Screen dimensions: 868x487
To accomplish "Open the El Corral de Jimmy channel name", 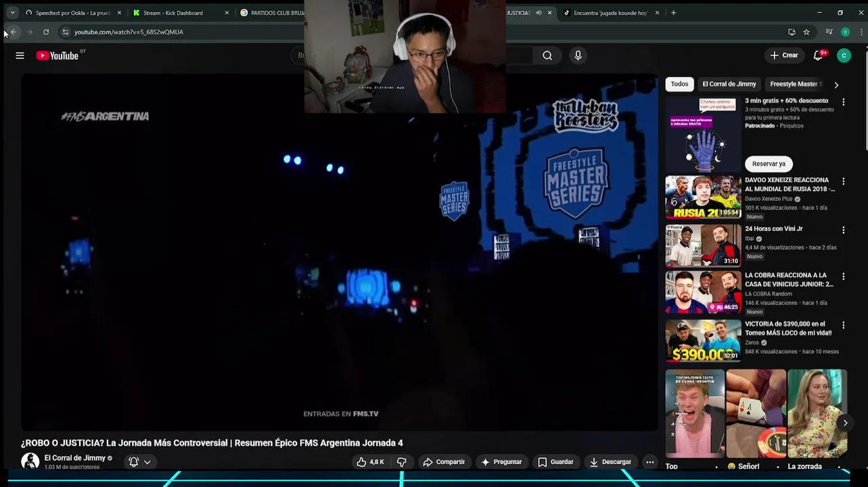I will (x=74, y=458).
